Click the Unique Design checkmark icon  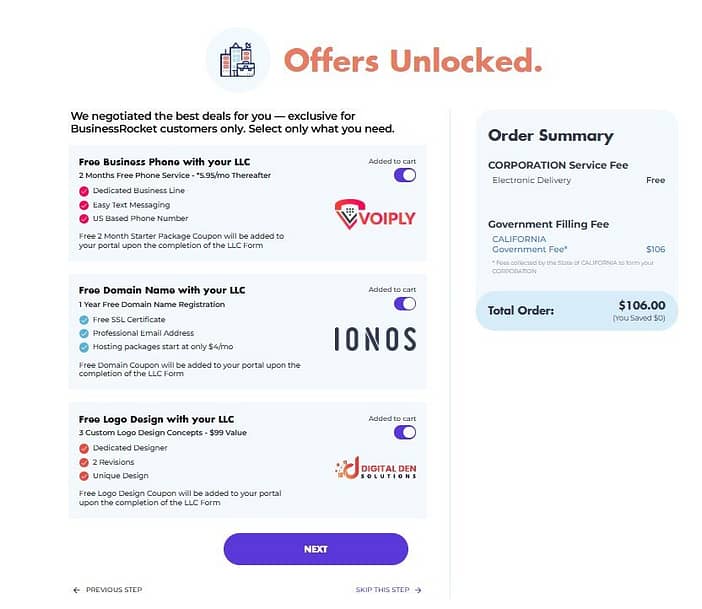click(x=84, y=476)
